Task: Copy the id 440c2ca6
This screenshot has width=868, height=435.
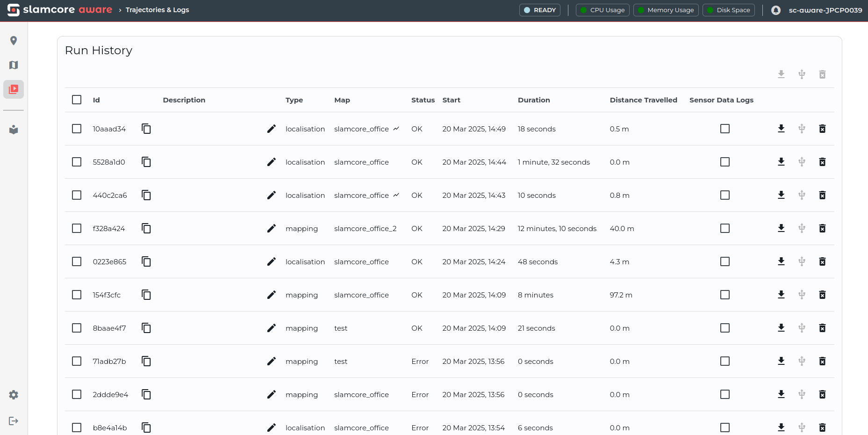Action: pos(146,195)
